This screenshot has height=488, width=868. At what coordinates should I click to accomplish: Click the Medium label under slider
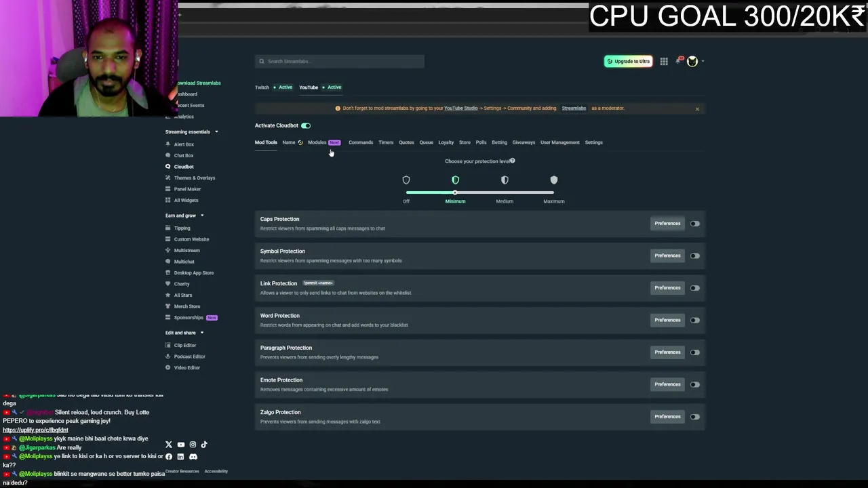(505, 201)
